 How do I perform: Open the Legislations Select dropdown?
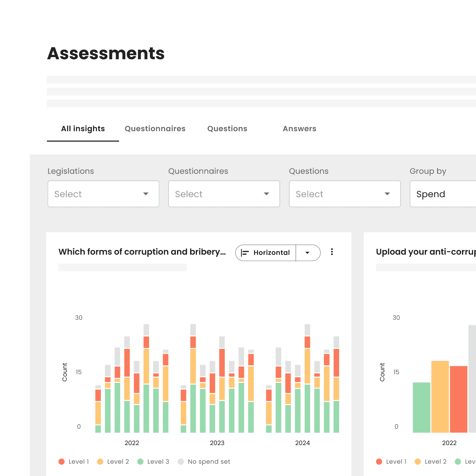tap(104, 194)
